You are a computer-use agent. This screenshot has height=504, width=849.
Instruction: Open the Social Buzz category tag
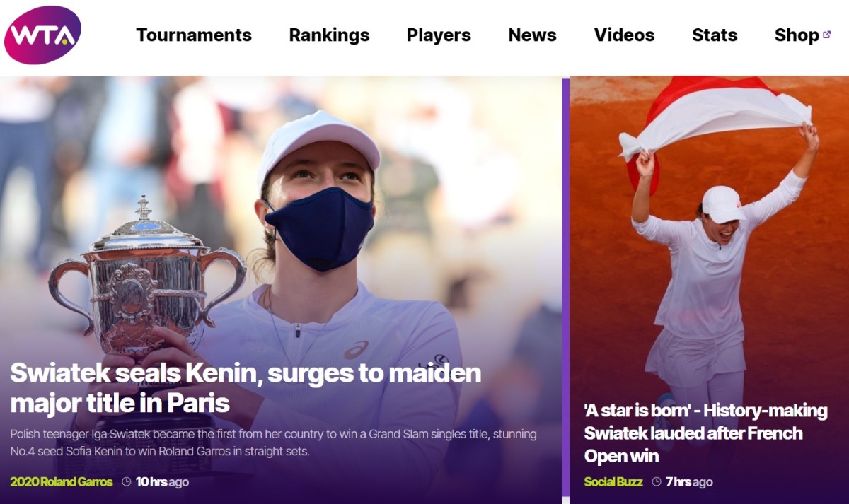[x=613, y=482]
